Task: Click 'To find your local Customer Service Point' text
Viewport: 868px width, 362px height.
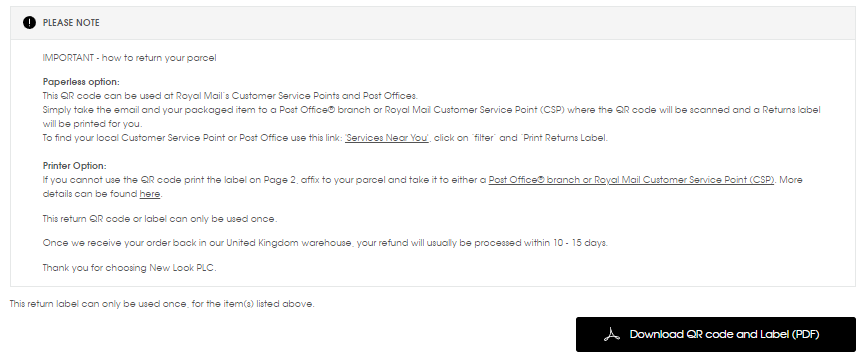Action: 192,138
